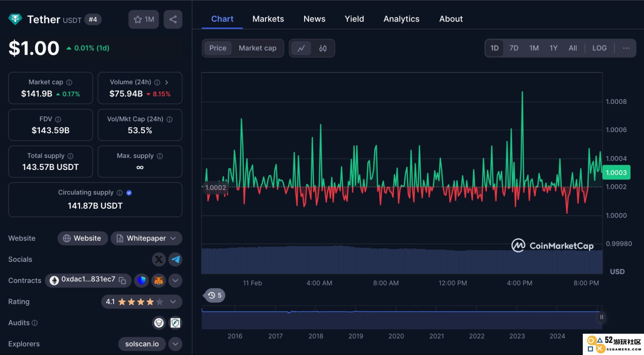
Task: Copy the contract address 0xdac1...831ec7
Action: tap(122, 281)
